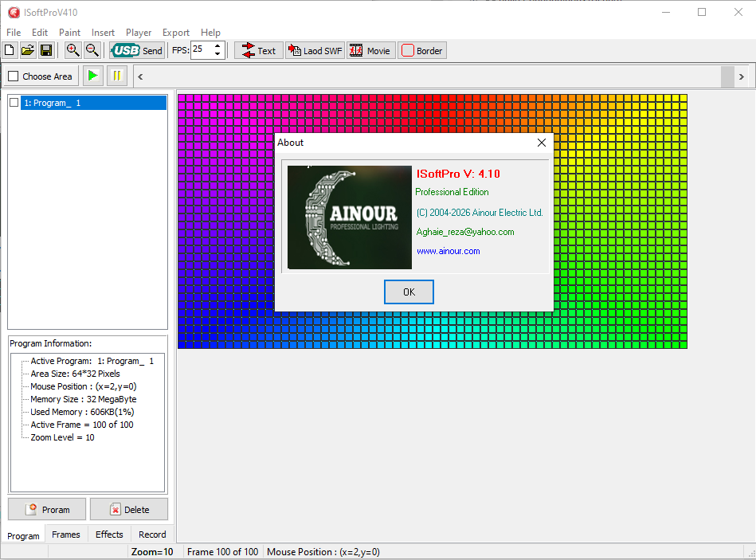Open a file with the folder icon
The image size is (756, 560).
coord(28,50)
